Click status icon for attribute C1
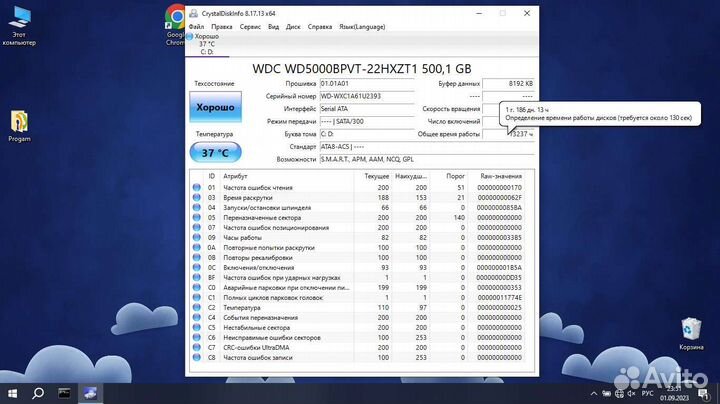 tap(197, 297)
